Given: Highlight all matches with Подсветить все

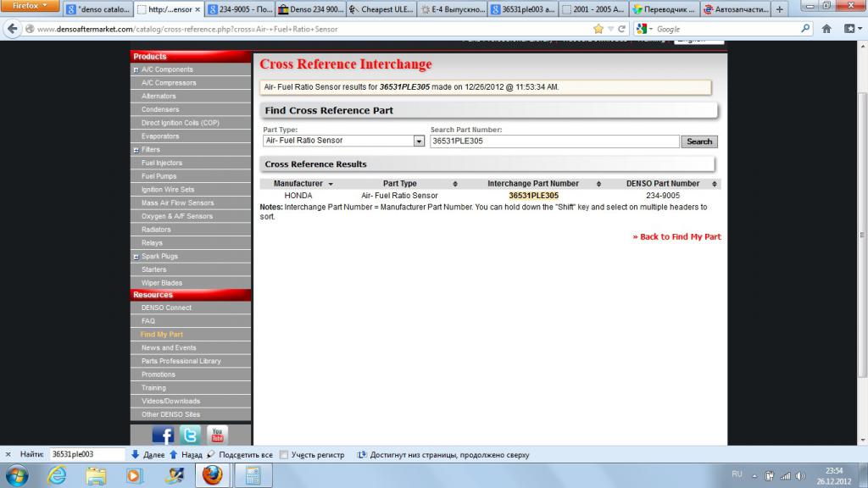Looking at the screenshot, I should pos(240,454).
